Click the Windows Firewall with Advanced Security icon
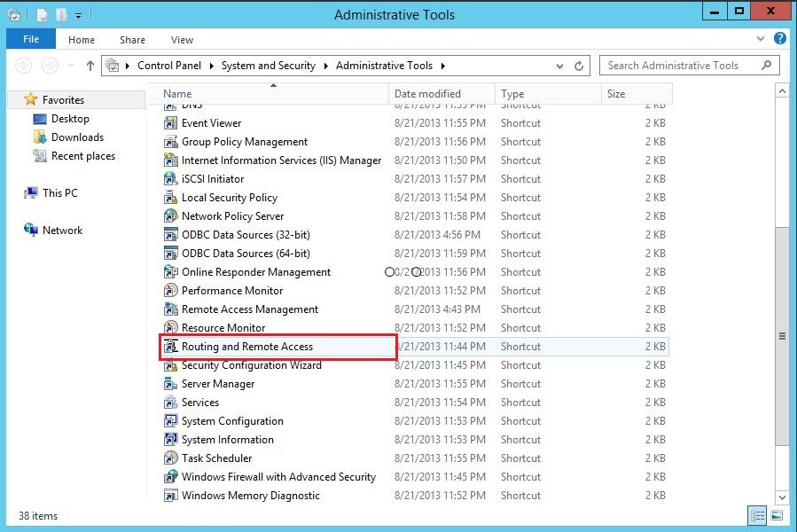Image resolution: width=797 pixels, height=532 pixels. coord(171,477)
